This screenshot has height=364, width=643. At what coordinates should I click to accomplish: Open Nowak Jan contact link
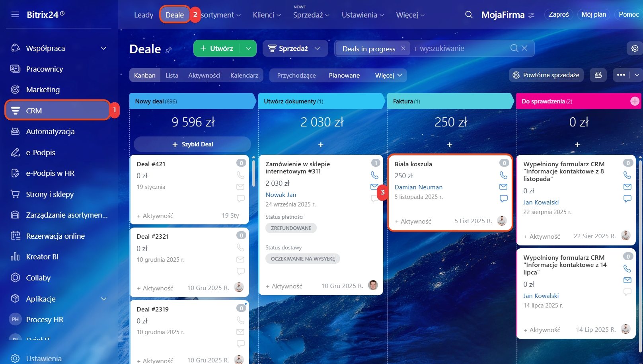pos(281,195)
